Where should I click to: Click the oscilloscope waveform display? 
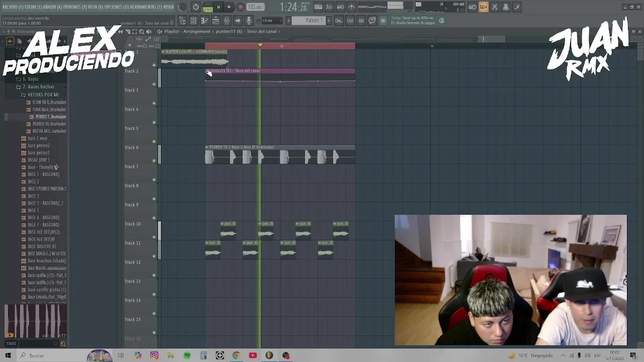coord(372,7)
